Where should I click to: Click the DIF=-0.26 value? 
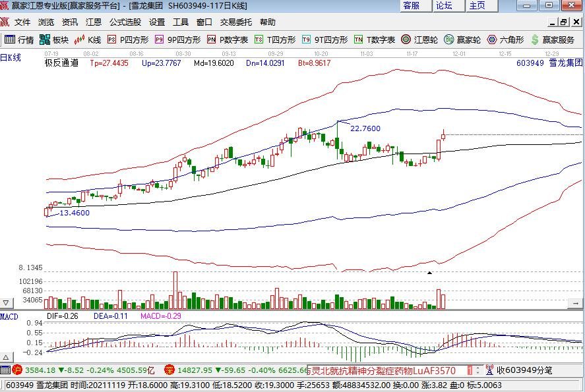[x=62, y=316]
